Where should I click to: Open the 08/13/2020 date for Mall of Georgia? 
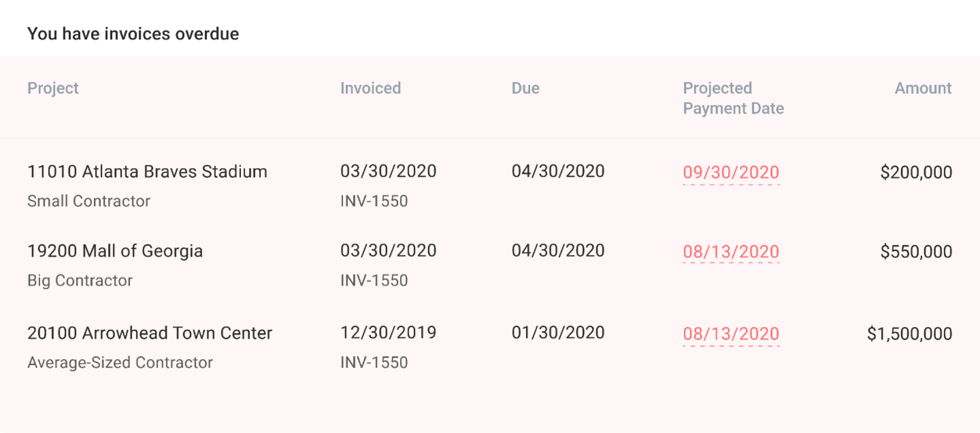click(731, 252)
